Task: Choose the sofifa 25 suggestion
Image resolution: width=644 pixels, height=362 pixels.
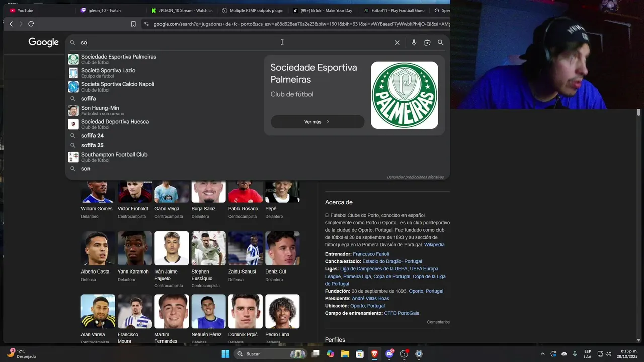Action: (164, 145)
